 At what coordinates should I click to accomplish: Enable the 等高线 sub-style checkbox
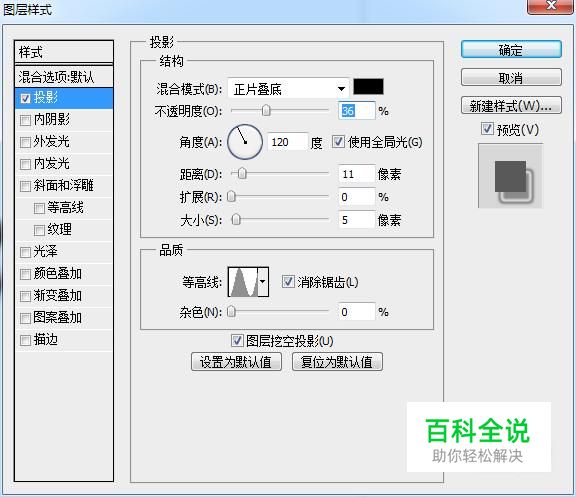39,208
